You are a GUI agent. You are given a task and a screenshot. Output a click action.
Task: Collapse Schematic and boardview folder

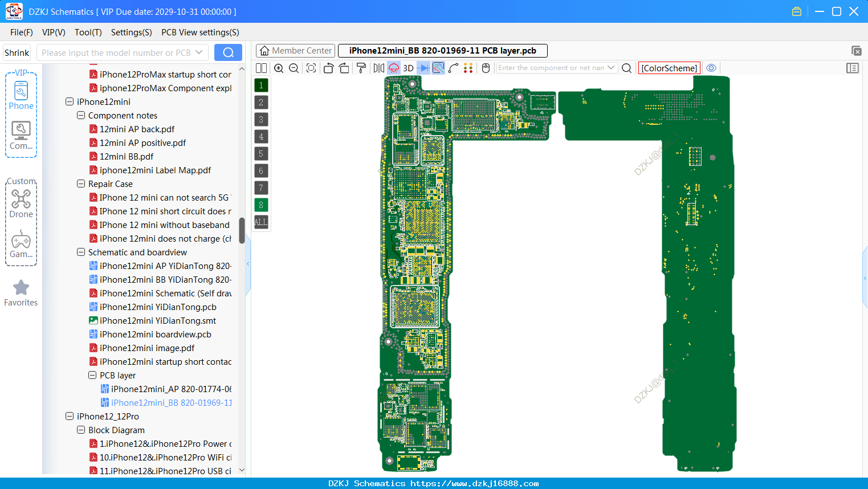point(81,252)
